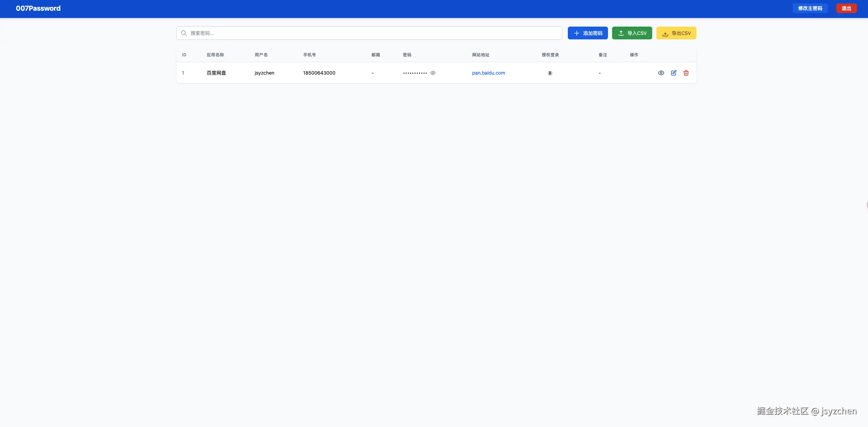Click the 应用名称 column header
This screenshot has width=868, height=427.
215,55
